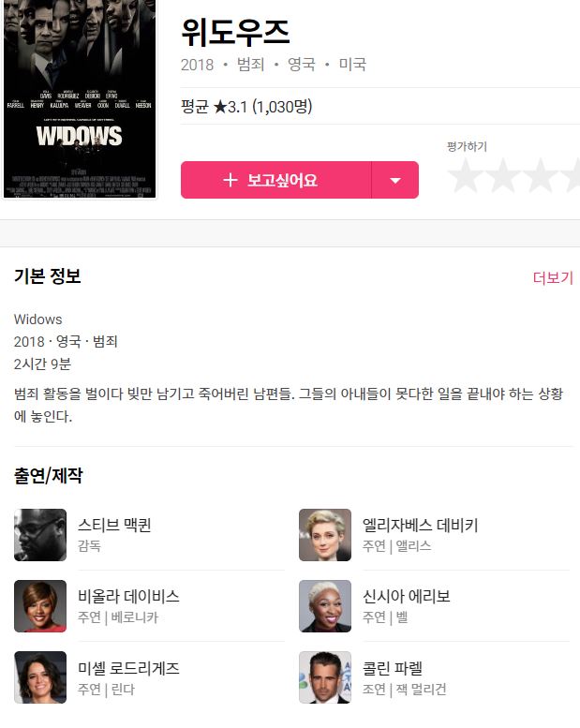The image size is (580, 728).
Task: Rate the movie with the first star
Action: pos(466,175)
